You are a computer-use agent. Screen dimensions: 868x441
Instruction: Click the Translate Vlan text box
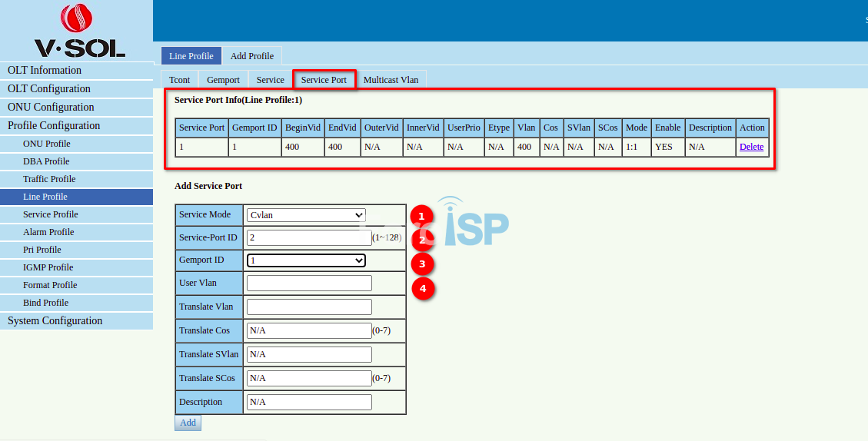coord(309,307)
